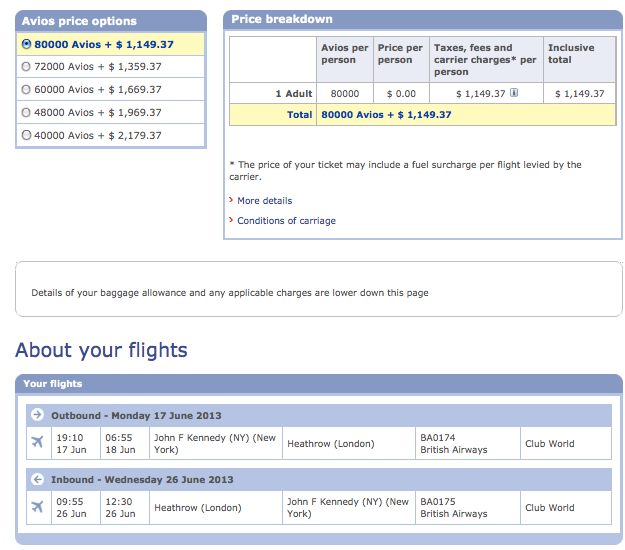Click the Avios price options panel header
The height and width of the screenshot is (550, 625).
point(80,21)
